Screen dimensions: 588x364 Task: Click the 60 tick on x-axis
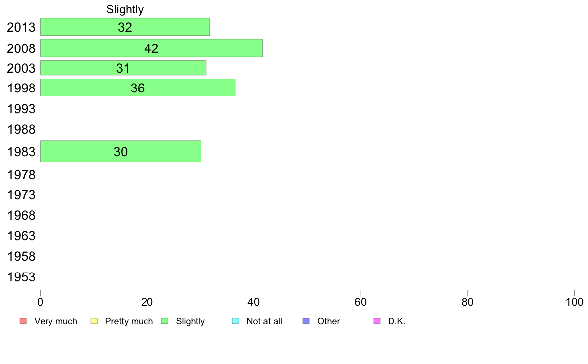[361, 302]
